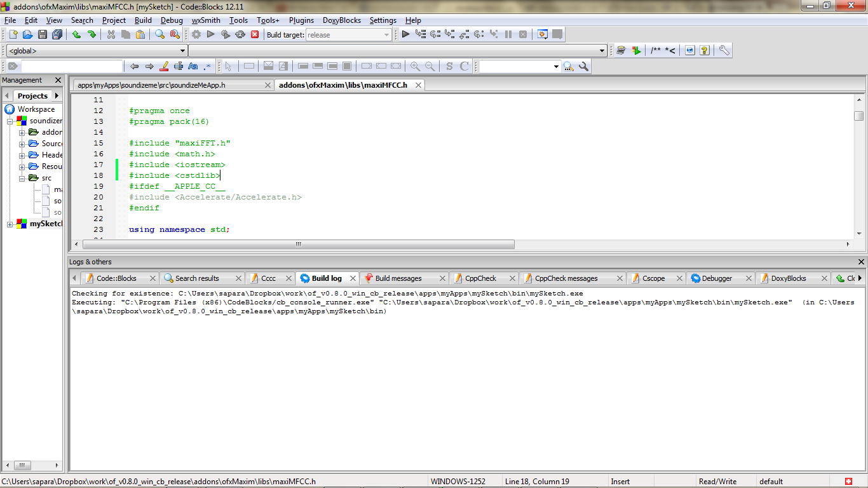Run the project with the play icon
Viewport: 868px width, 488px height.
[211, 34]
